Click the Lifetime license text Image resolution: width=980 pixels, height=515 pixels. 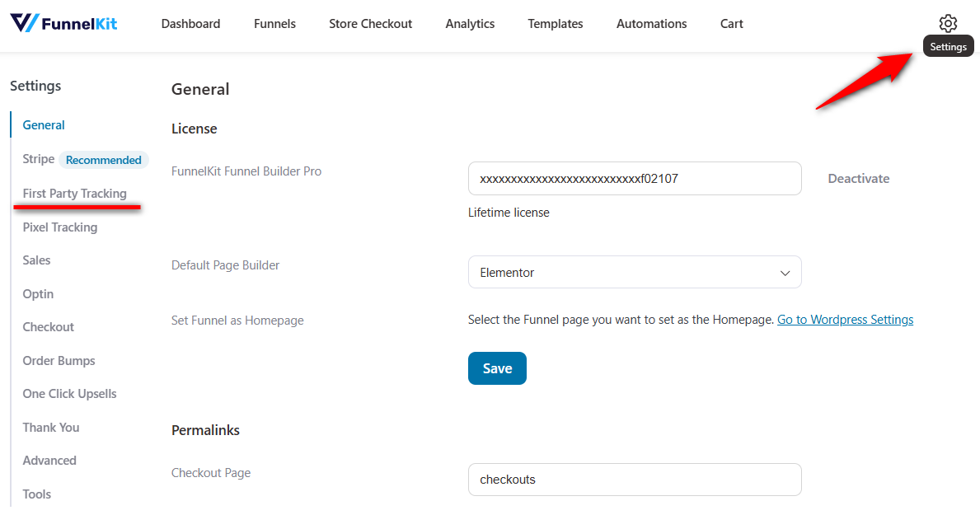click(509, 213)
